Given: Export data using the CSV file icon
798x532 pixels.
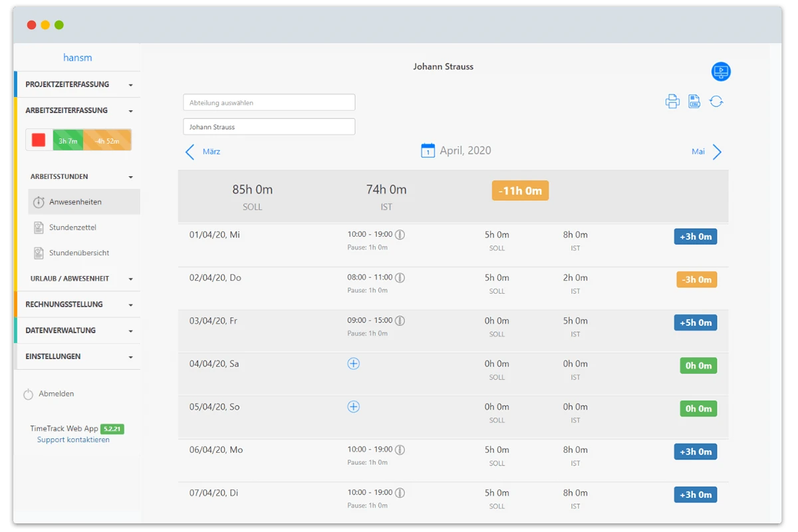Looking at the screenshot, I should [x=694, y=101].
